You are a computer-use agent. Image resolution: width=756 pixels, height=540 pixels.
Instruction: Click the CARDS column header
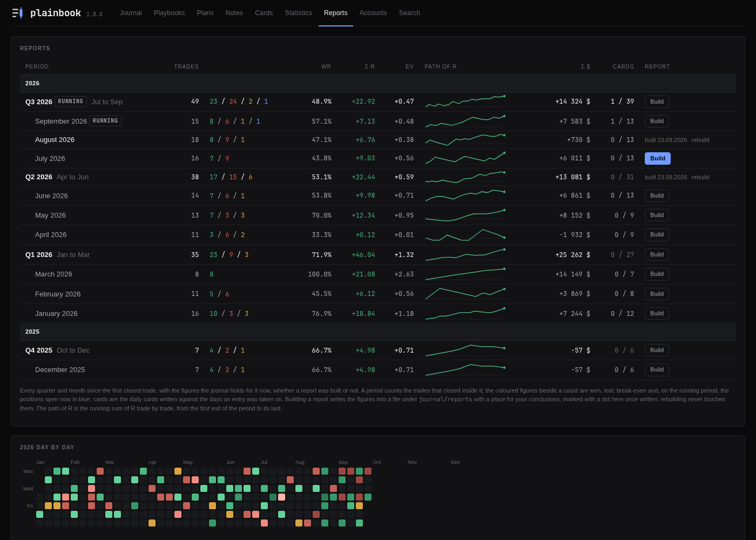click(x=623, y=66)
